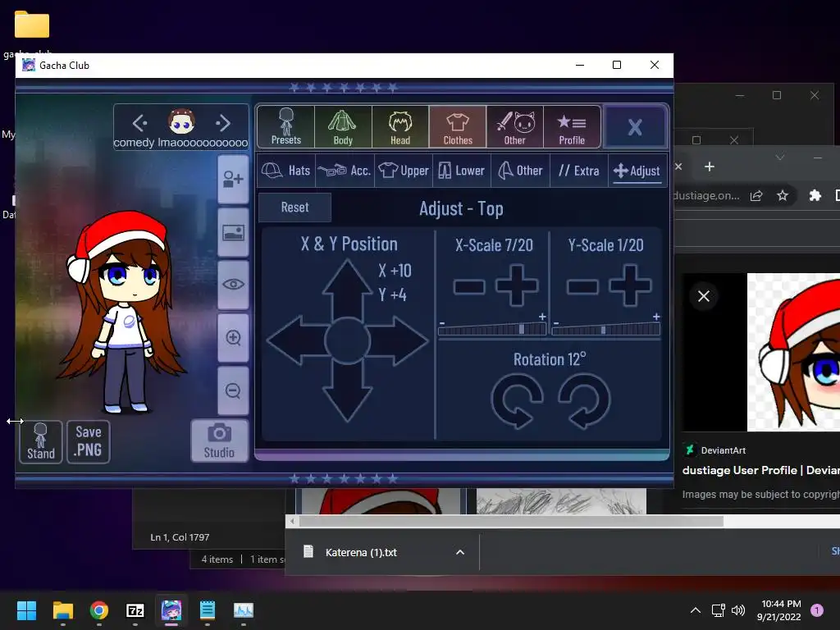This screenshot has height=630, width=840.
Task: Toggle the eye visibility icon
Action: click(x=233, y=285)
